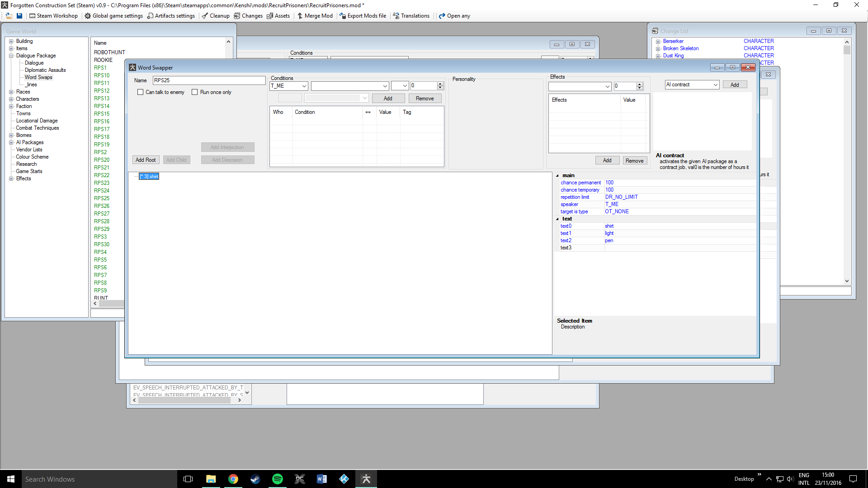868x488 pixels.
Task: Click Merge Mod in the toolbar
Action: click(x=315, y=16)
